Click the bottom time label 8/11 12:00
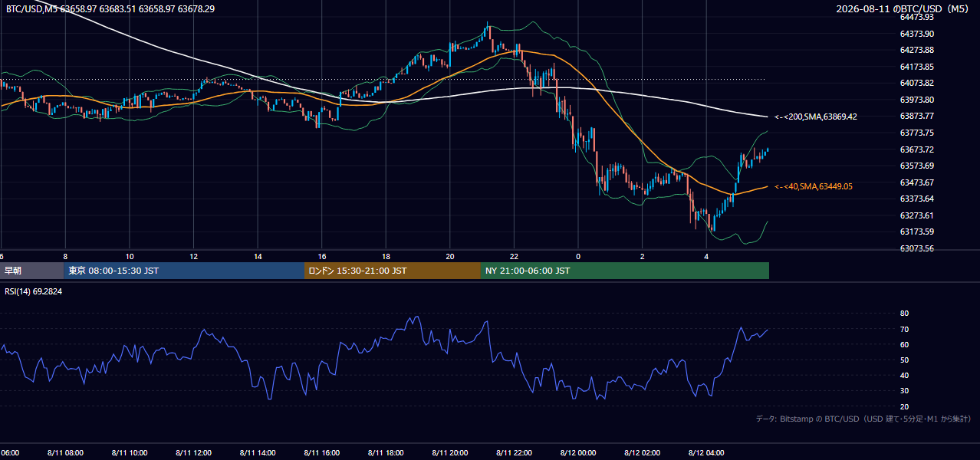Screen dimensions: 980x460 (194, 452)
